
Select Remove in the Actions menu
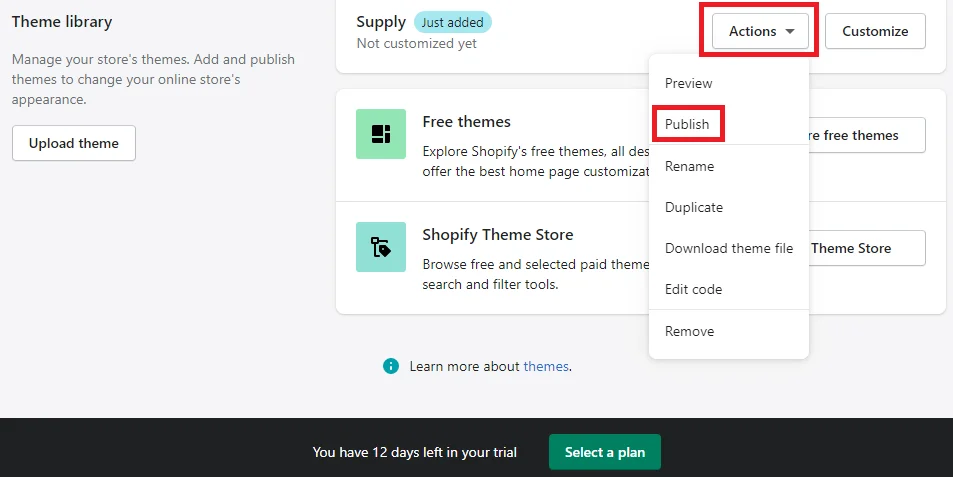[690, 331]
